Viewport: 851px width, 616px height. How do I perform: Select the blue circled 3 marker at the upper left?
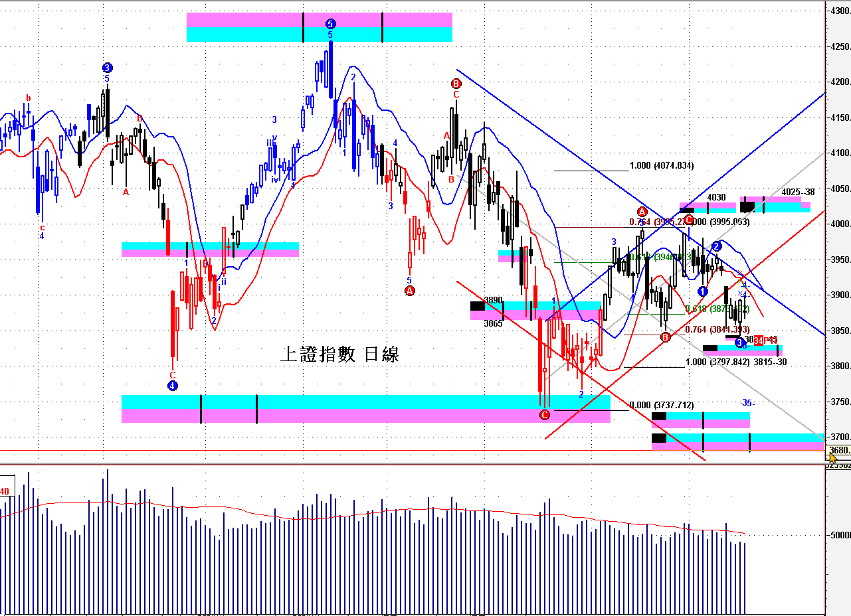pos(108,68)
